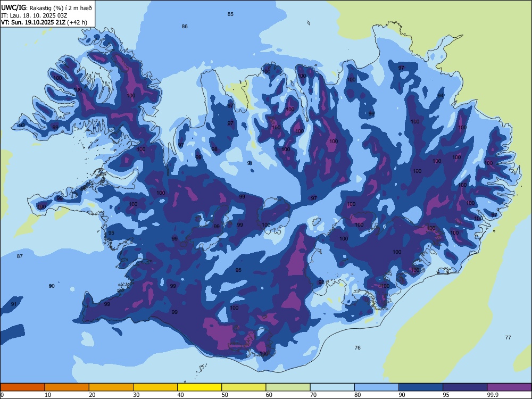The image size is (532, 399).
Task: Click the legend tick label 20
Action: (92, 395)
